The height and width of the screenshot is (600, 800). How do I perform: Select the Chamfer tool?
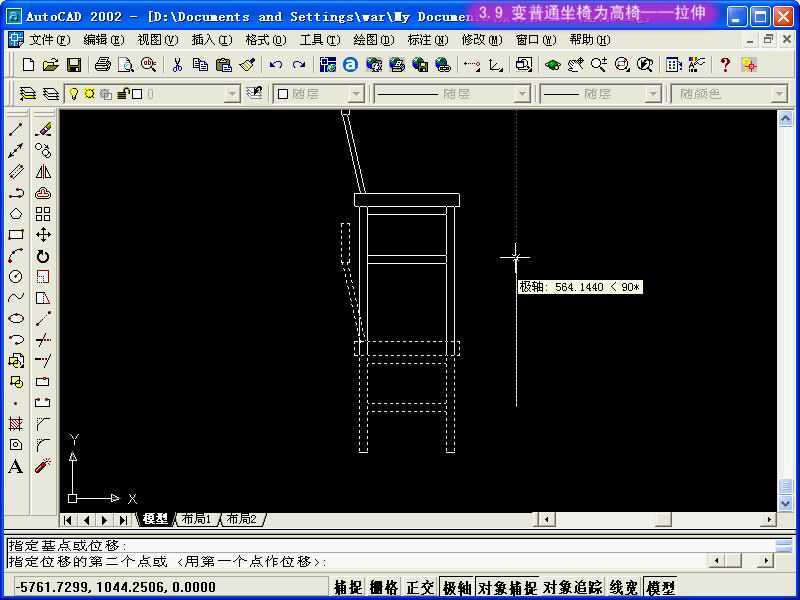point(43,423)
